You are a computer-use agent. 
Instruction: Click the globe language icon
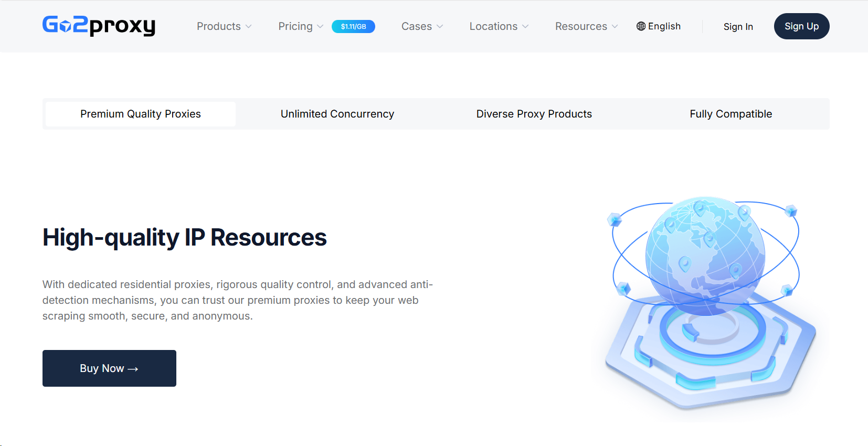click(641, 26)
